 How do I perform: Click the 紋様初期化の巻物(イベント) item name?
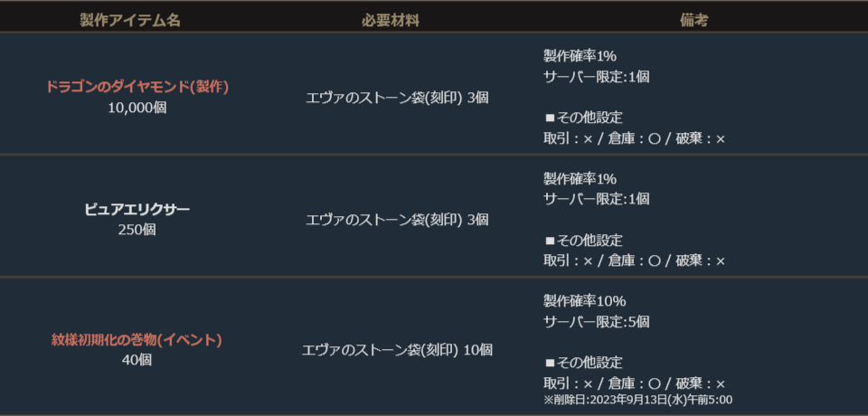coord(137,340)
